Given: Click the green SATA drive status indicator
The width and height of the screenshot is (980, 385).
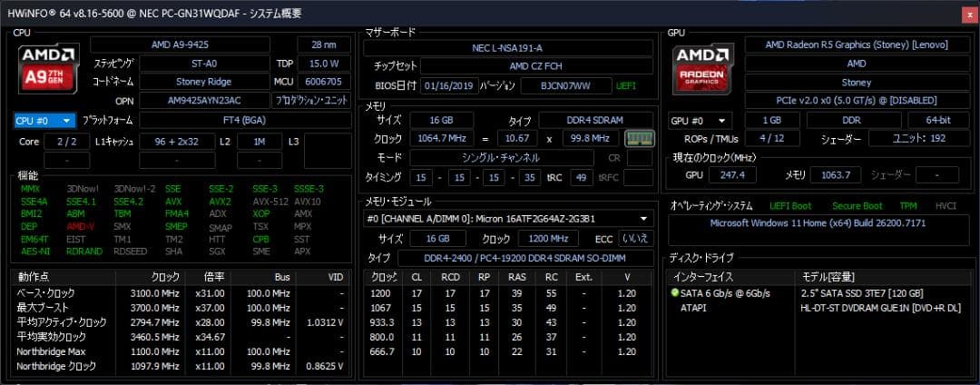Looking at the screenshot, I should pos(674,292).
